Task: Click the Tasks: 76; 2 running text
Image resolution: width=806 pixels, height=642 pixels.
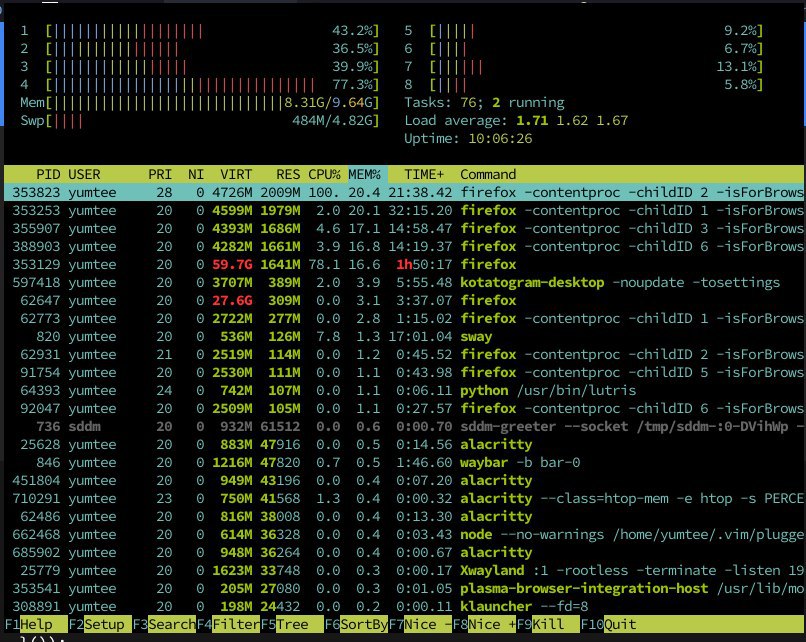Action: point(484,102)
